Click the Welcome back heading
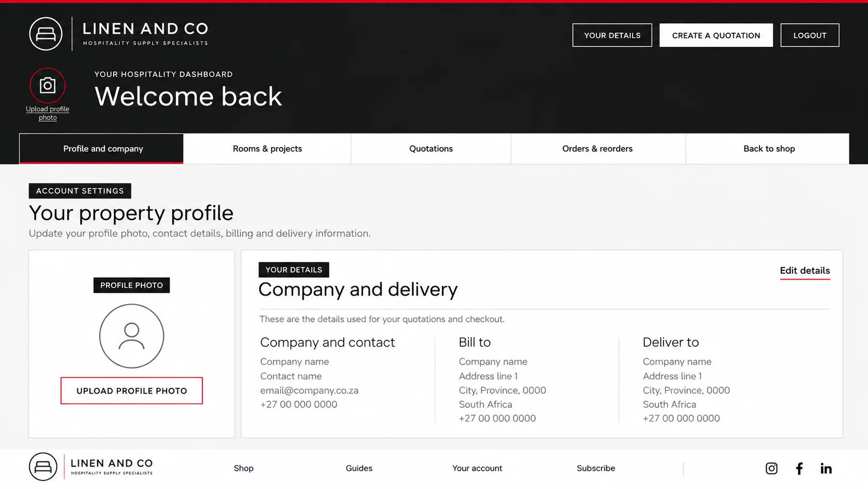Screen dimensions: 868x489 pos(188,97)
